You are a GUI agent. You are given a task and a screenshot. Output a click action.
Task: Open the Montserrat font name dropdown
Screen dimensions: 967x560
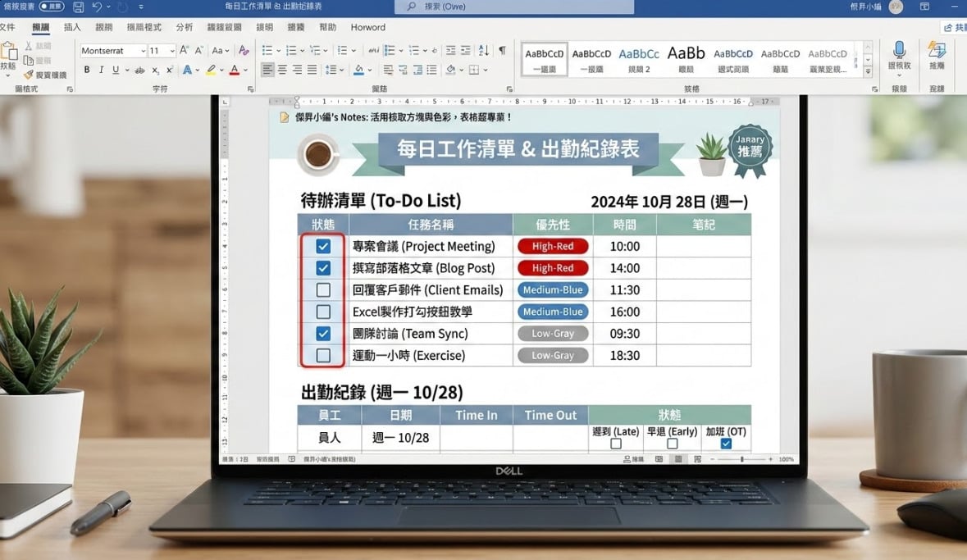[x=144, y=51]
